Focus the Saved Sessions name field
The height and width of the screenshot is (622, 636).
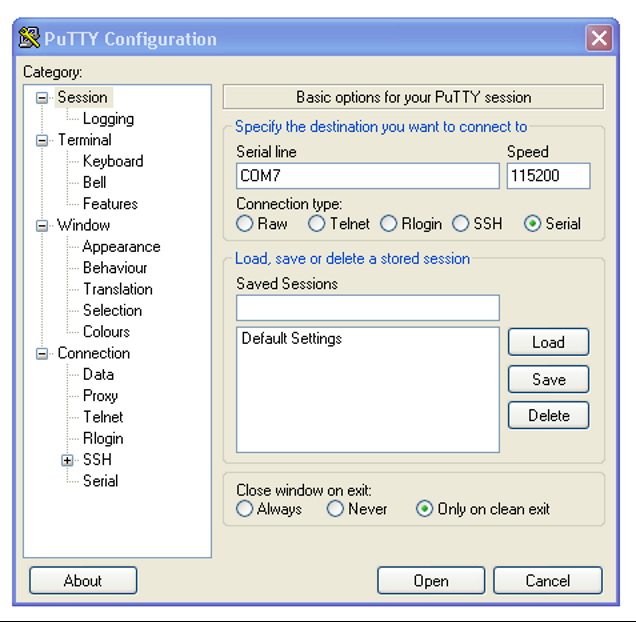pyautogui.click(x=368, y=308)
